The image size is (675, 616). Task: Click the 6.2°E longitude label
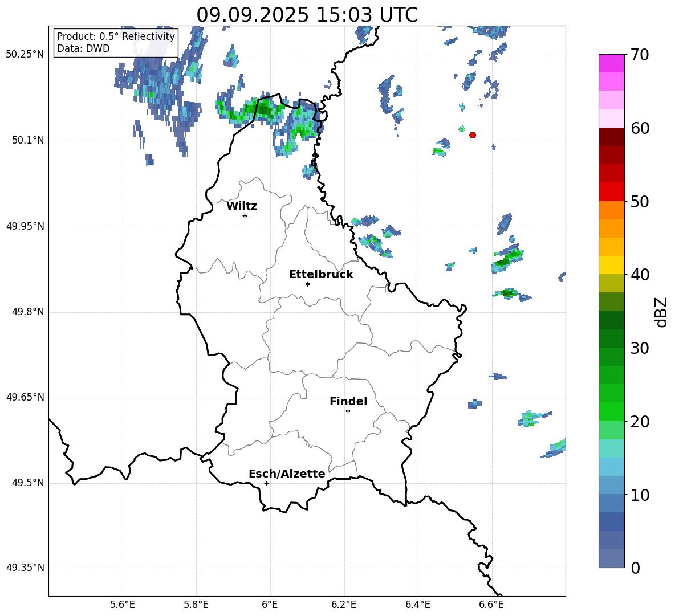click(x=344, y=605)
